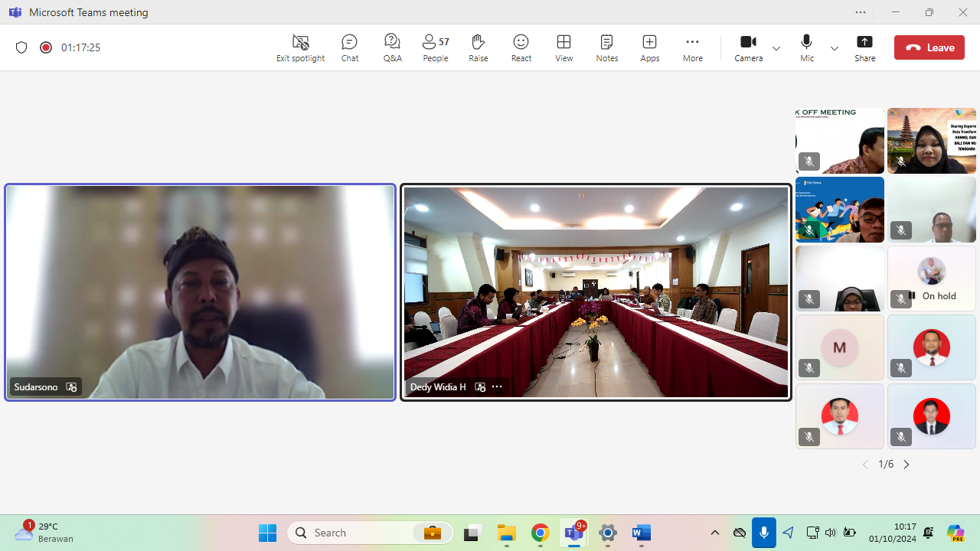The height and width of the screenshot is (551, 980).
Task: Raise your hand in the meeting
Action: 478,47
